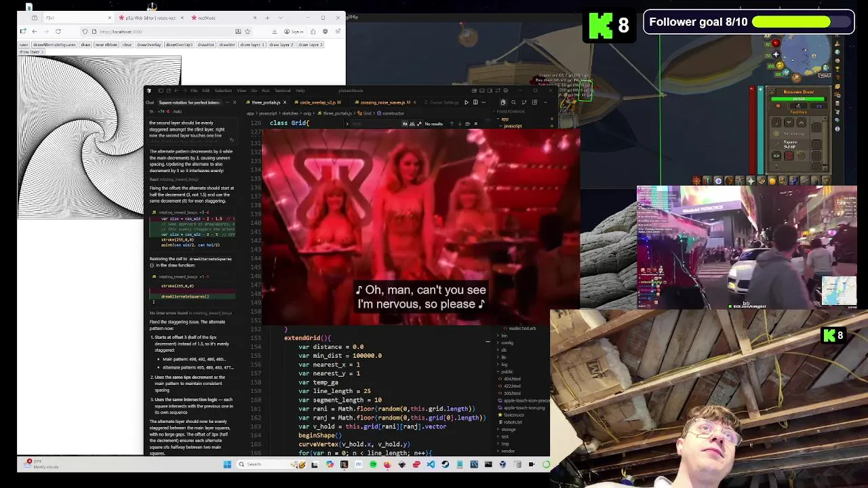
Task: Reload the localhost page in the browser
Action: click(58, 32)
